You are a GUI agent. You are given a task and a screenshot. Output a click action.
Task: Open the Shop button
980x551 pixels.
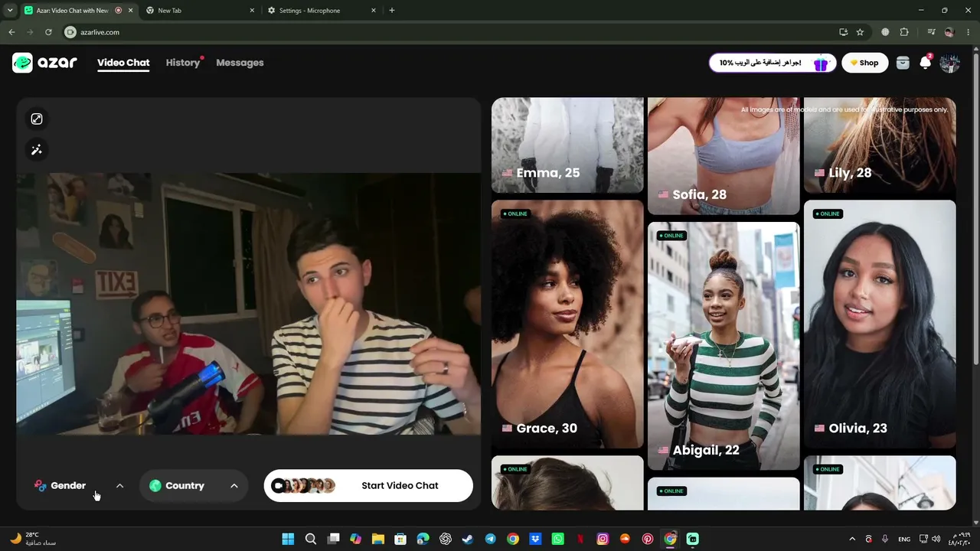pyautogui.click(x=864, y=63)
